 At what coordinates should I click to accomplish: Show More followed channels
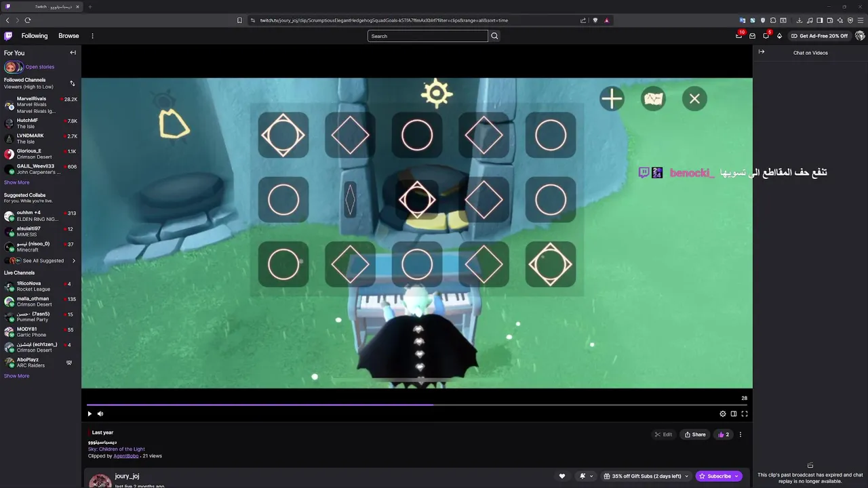tap(16, 182)
